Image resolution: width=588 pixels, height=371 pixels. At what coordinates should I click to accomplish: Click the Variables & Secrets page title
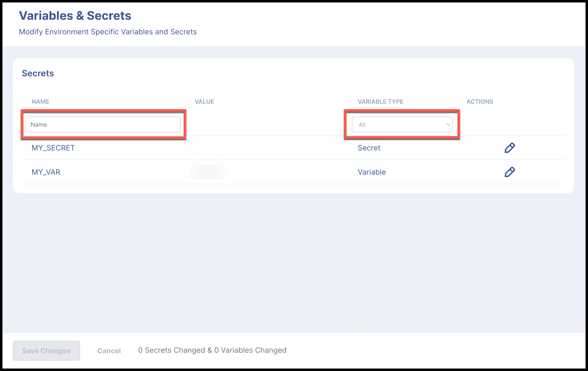click(x=75, y=16)
